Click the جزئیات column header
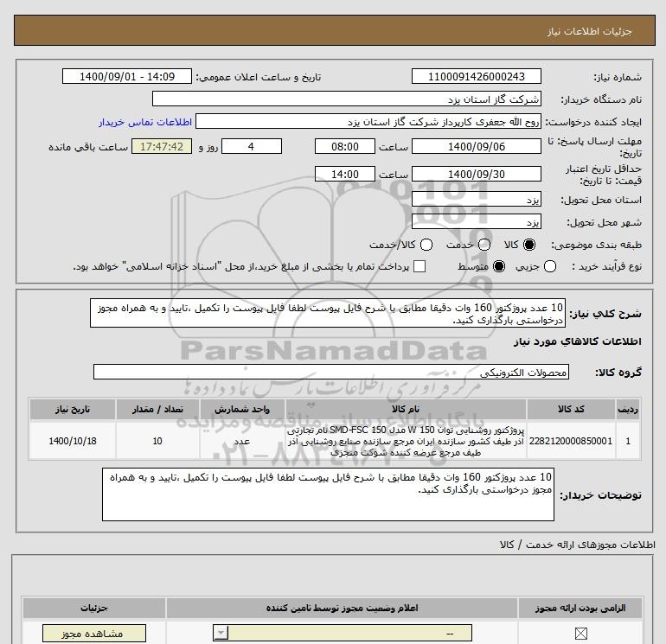Viewport: 666px width, 644px height. (x=94, y=608)
